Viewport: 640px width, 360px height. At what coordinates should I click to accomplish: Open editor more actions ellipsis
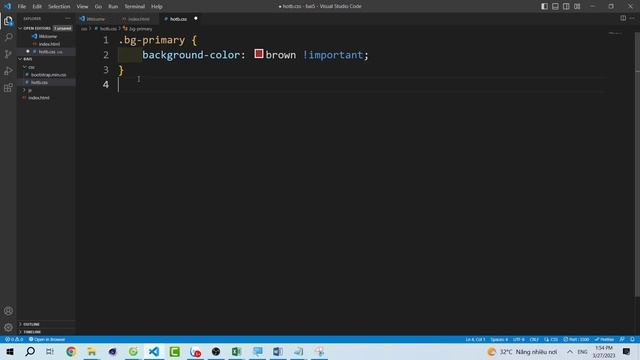[632, 18]
